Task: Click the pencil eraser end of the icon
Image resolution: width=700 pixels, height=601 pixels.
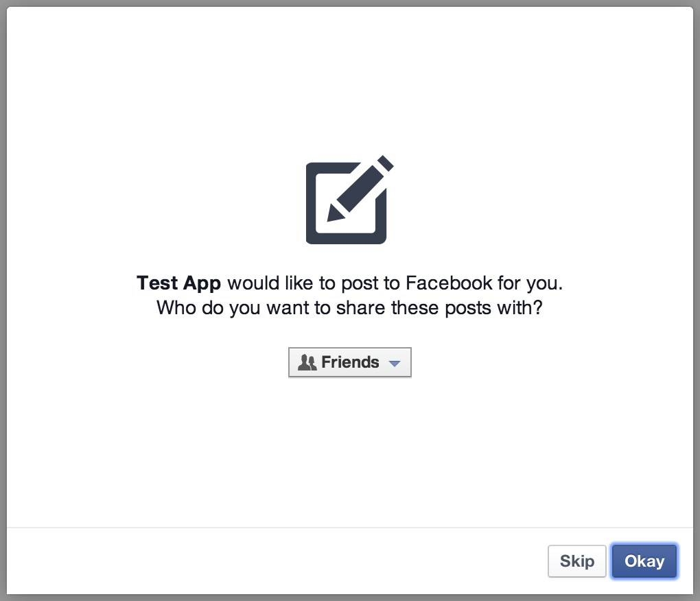Action: pos(385,163)
